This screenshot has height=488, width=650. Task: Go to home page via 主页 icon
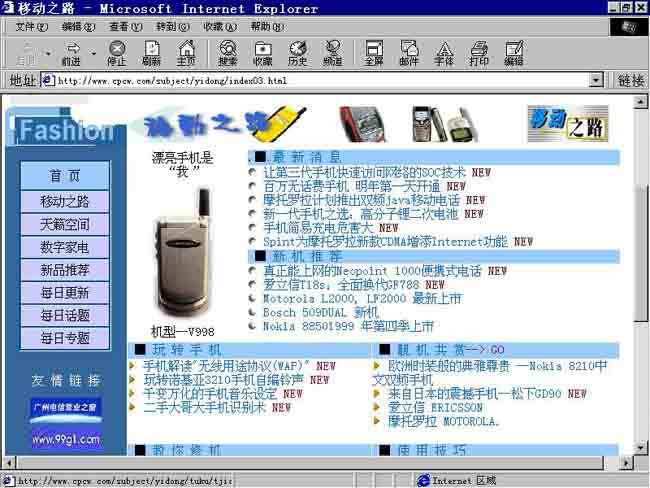point(186,53)
